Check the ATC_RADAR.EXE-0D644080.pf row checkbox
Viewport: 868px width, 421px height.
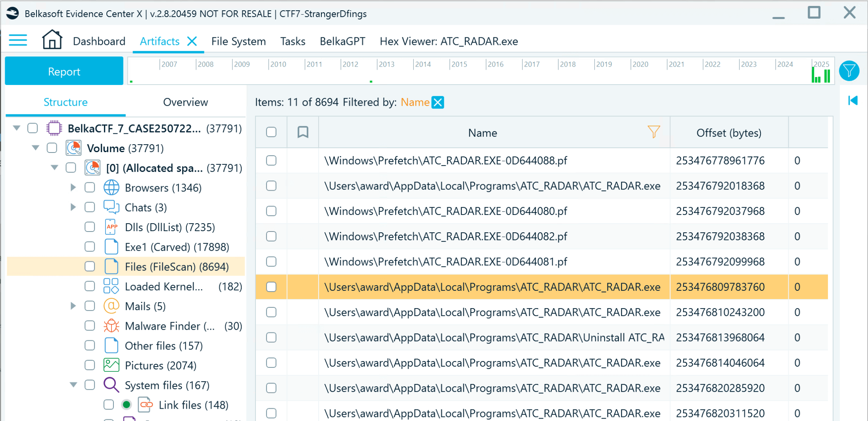click(x=271, y=211)
